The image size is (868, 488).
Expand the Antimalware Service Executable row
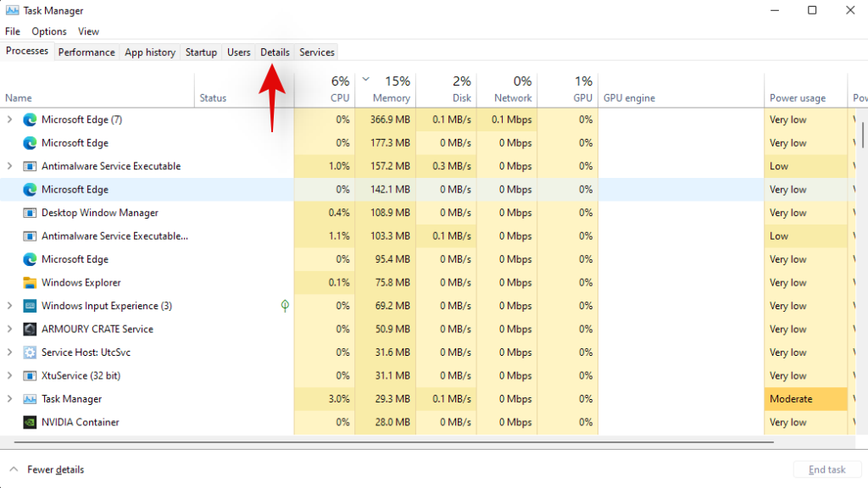pos(10,167)
